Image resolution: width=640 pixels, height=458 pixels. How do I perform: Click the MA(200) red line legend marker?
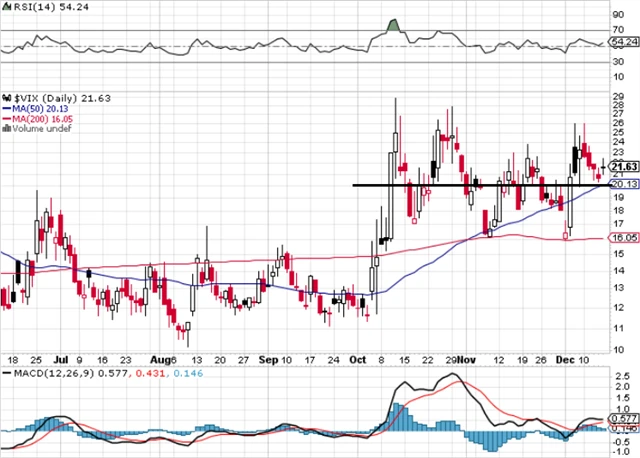[5, 117]
